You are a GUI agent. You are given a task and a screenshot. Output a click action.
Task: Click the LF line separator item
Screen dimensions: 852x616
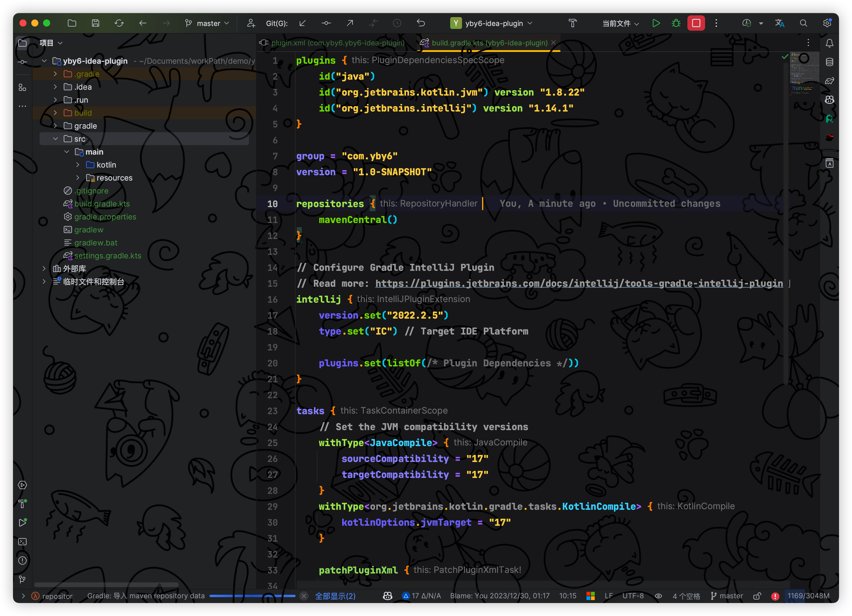609,596
